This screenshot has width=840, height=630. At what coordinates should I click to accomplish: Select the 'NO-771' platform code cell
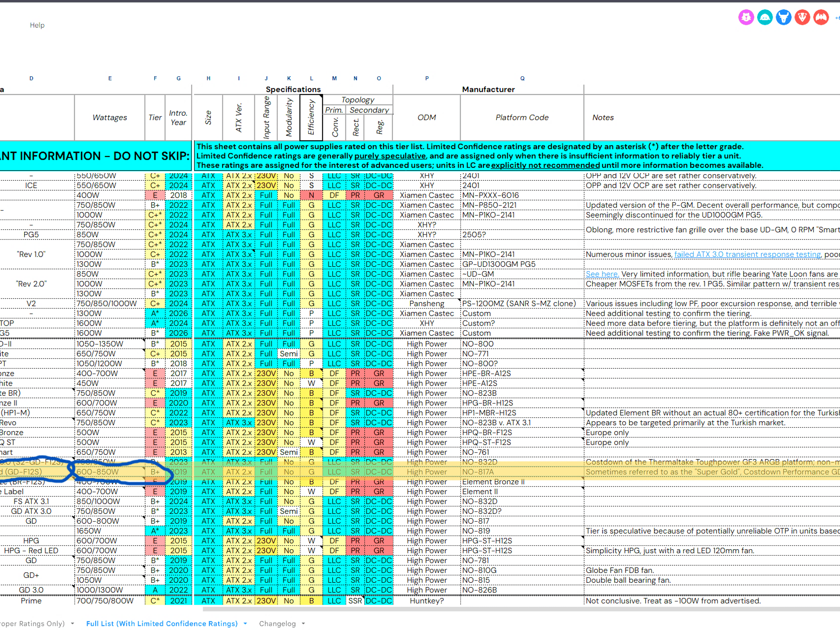pos(522,354)
